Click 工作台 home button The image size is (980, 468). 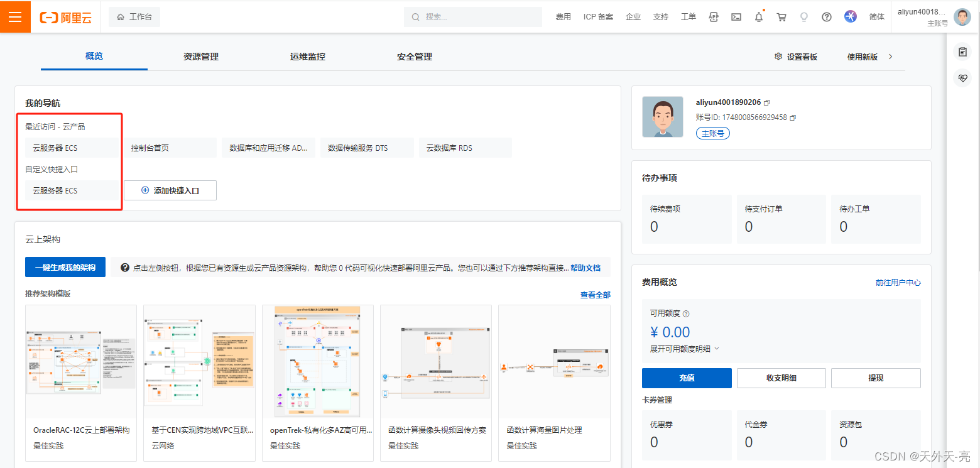134,17
